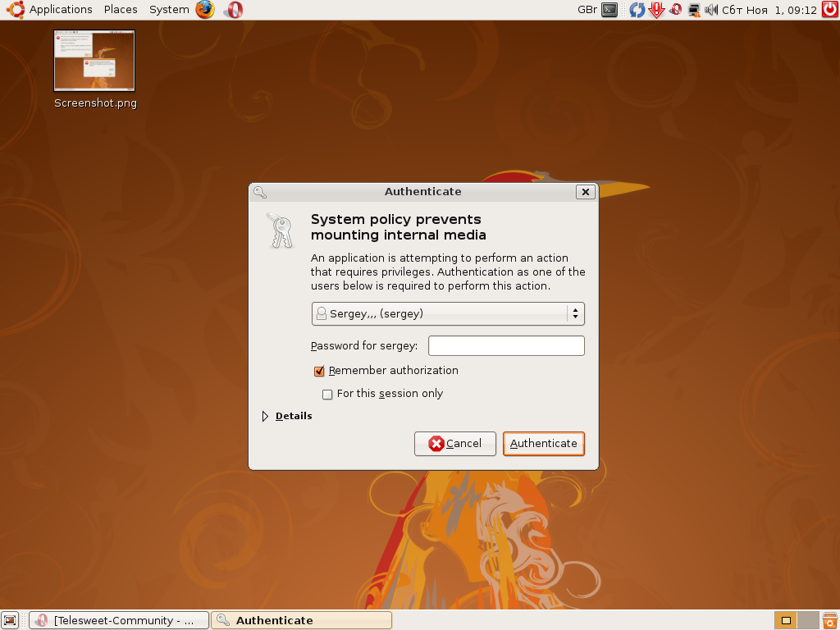Open the System menu
This screenshot has height=630, width=840.
tap(169, 10)
